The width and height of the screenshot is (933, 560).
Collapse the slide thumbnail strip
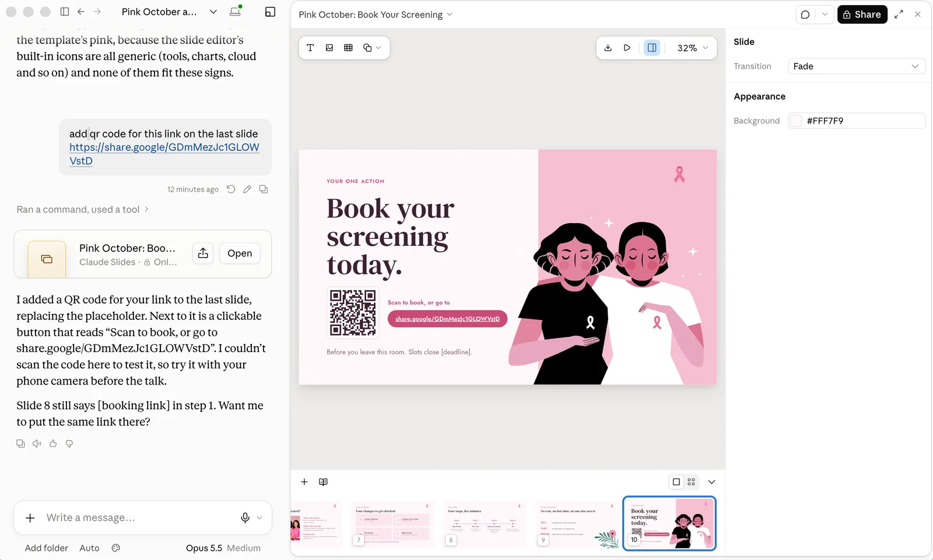[711, 482]
